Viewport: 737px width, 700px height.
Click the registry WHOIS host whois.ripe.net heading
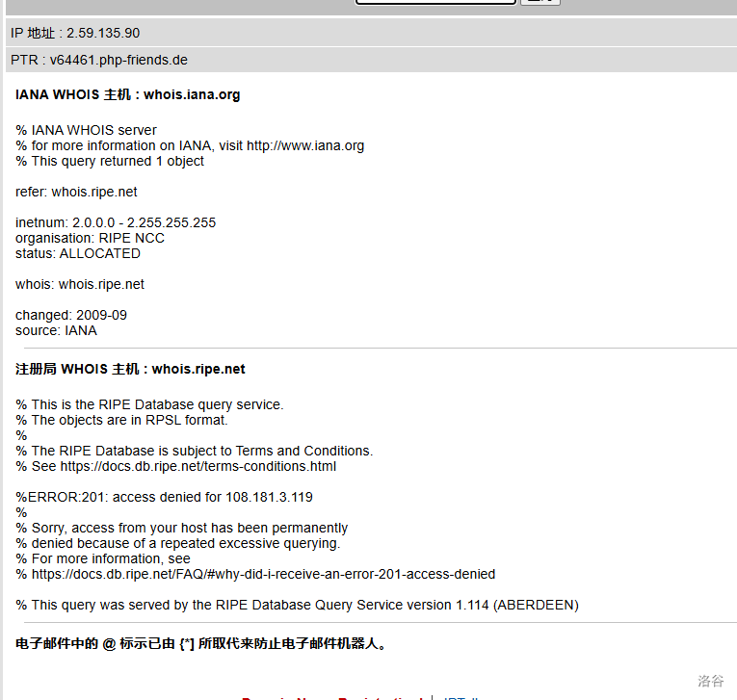[130, 369]
